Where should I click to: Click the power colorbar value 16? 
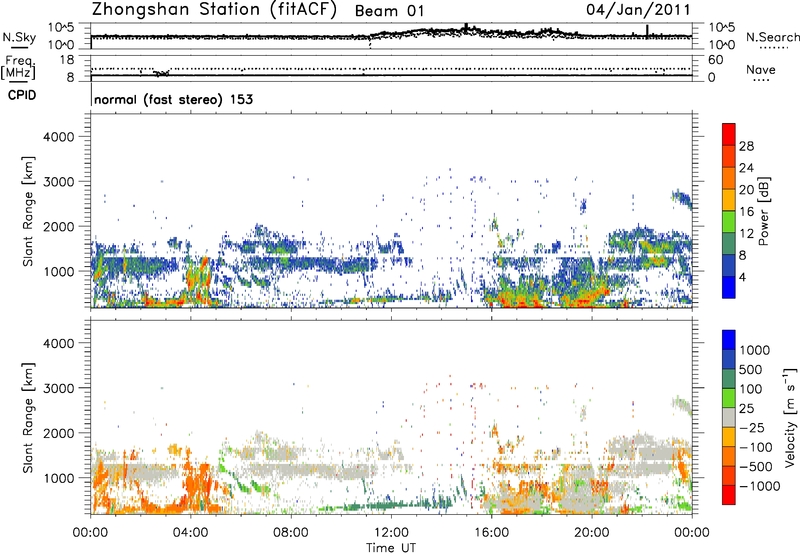pyautogui.click(x=746, y=212)
